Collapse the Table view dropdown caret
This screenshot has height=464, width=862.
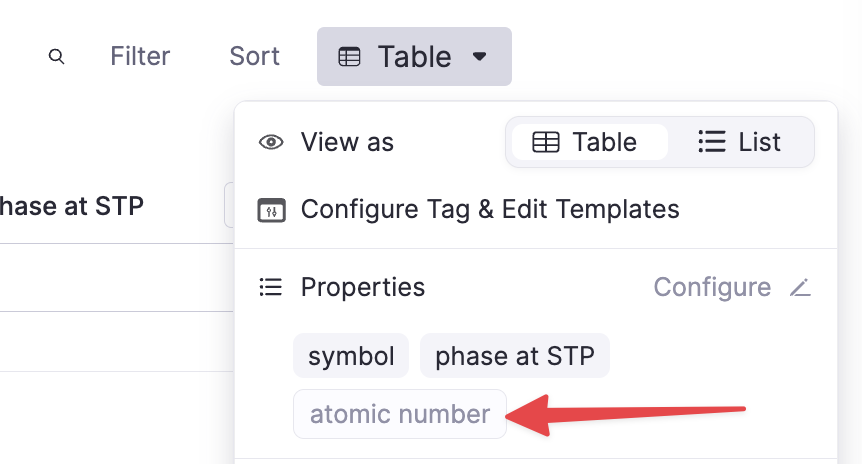pos(480,57)
